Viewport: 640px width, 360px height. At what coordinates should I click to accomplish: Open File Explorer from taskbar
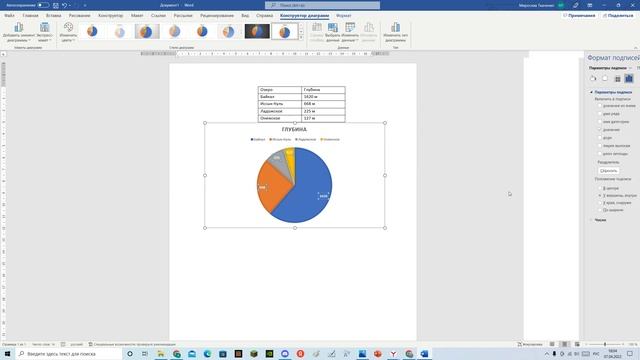161,353
